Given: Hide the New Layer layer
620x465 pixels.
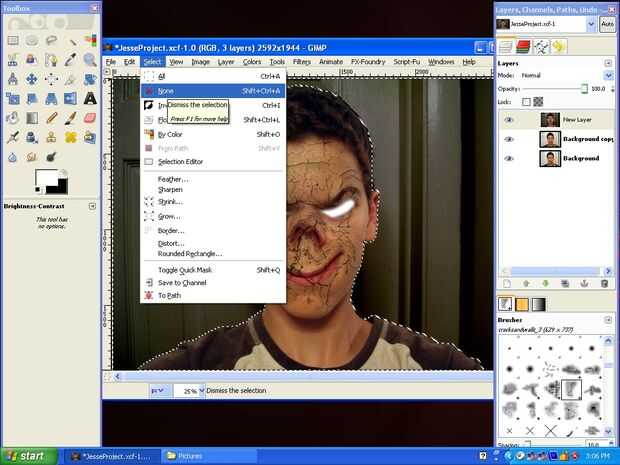Looking at the screenshot, I should [509, 120].
